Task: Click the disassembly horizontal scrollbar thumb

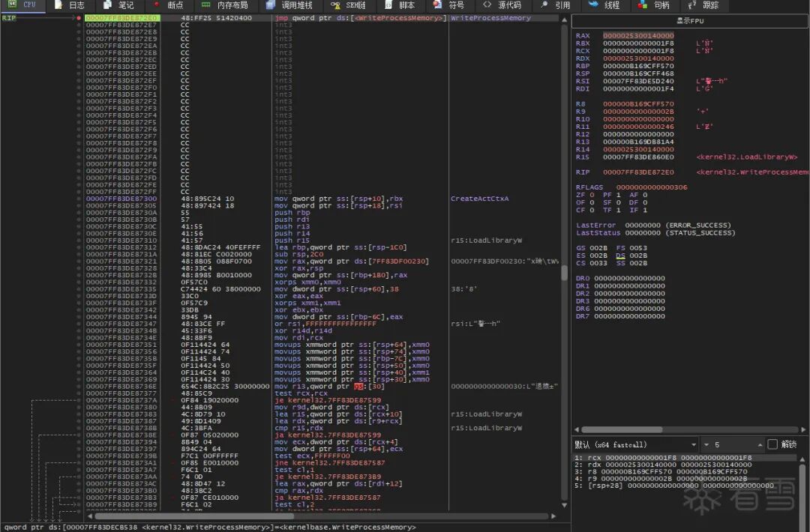Action: pos(194,516)
